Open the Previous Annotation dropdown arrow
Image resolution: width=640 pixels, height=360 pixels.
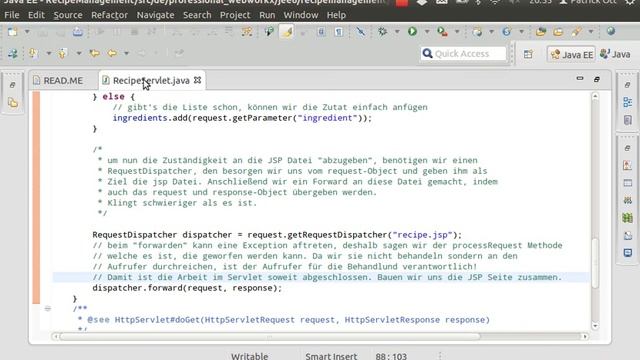[x=78, y=53]
